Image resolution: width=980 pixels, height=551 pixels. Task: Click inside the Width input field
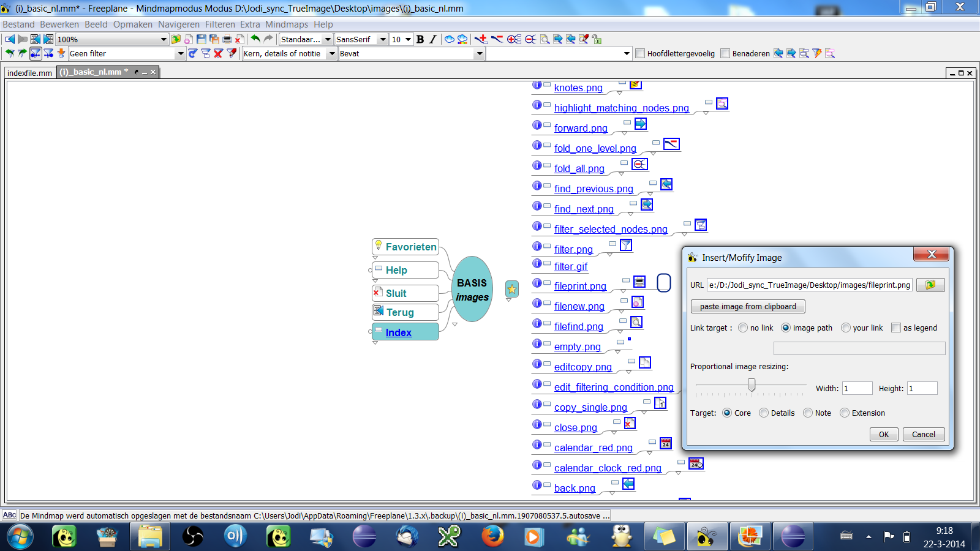[x=858, y=388]
